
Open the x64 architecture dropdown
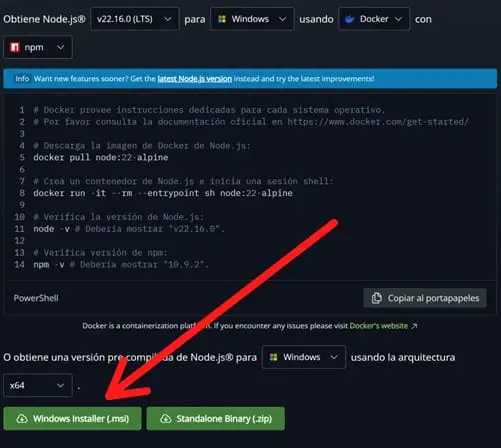[x=38, y=386]
